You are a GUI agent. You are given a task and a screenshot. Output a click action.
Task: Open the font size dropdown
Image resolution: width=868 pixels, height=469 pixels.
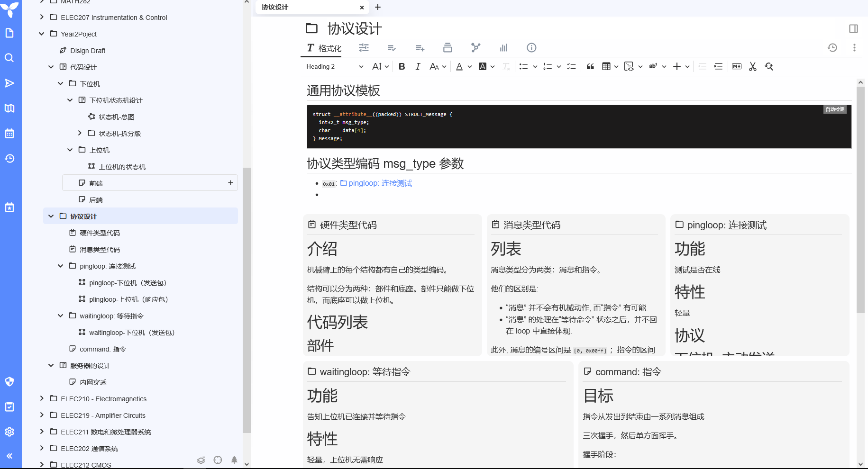380,66
